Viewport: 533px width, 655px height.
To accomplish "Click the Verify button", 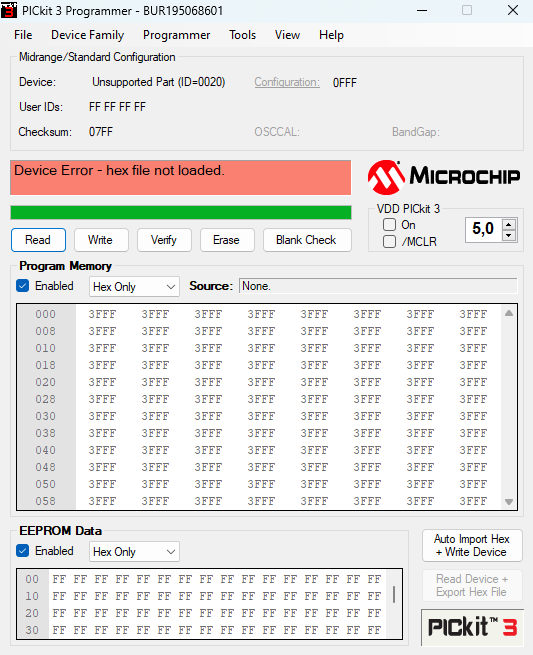I will (164, 240).
